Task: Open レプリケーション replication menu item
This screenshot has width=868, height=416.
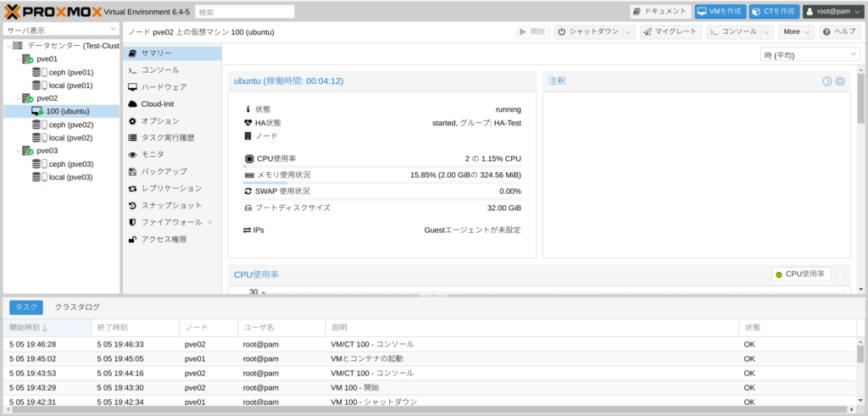Action: [x=172, y=188]
